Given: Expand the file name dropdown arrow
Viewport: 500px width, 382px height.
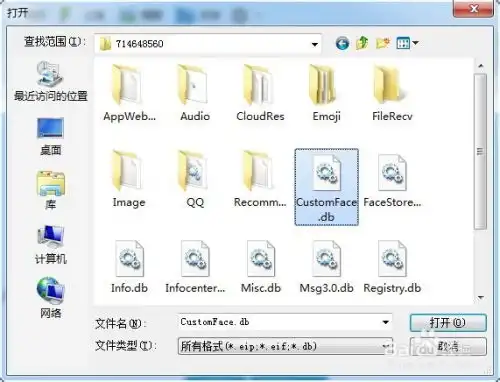Looking at the screenshot, I should click(385, 322).
